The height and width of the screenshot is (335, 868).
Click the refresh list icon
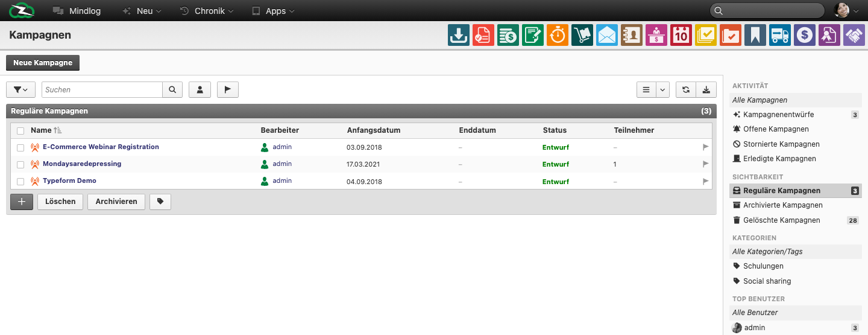(x=686, y=89)
